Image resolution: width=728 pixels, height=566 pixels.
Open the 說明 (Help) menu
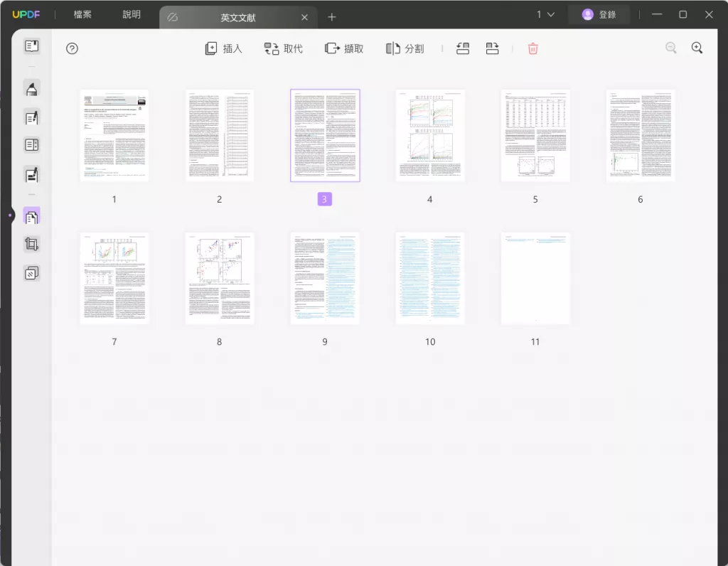coord(132,14)
